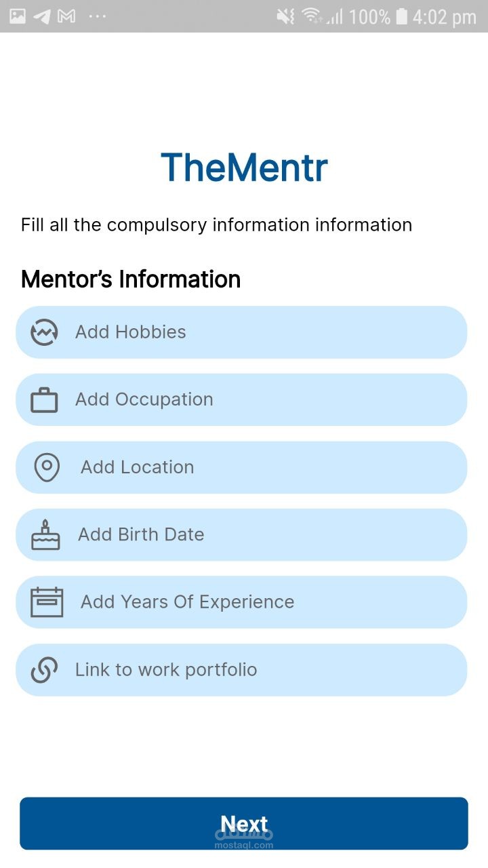Tap the gallery image notification icon
The image size is (488, 868).
(18, 16)
